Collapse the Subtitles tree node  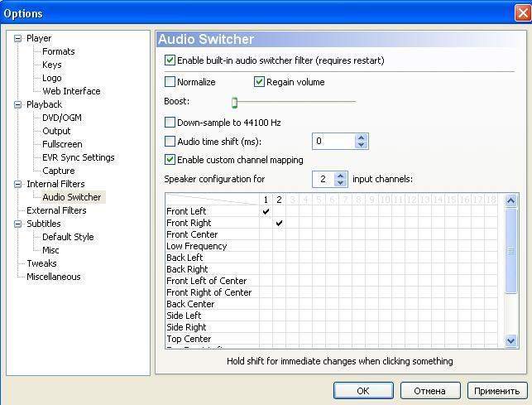coord(17,224)
